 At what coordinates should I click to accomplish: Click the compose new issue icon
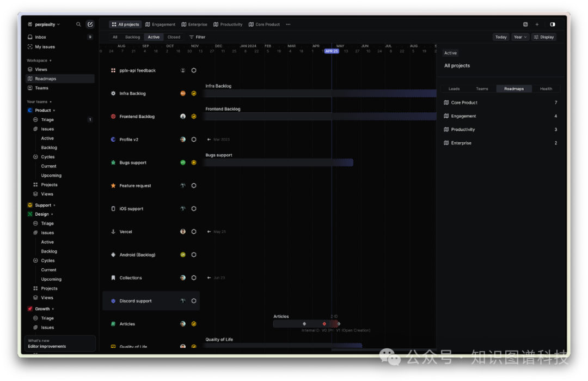90,25
